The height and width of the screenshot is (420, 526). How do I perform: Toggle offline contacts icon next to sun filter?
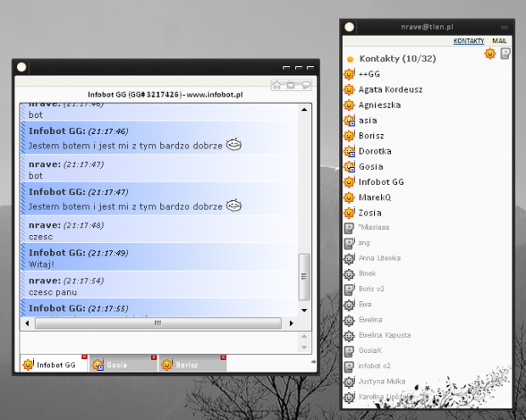coord(505,53)
